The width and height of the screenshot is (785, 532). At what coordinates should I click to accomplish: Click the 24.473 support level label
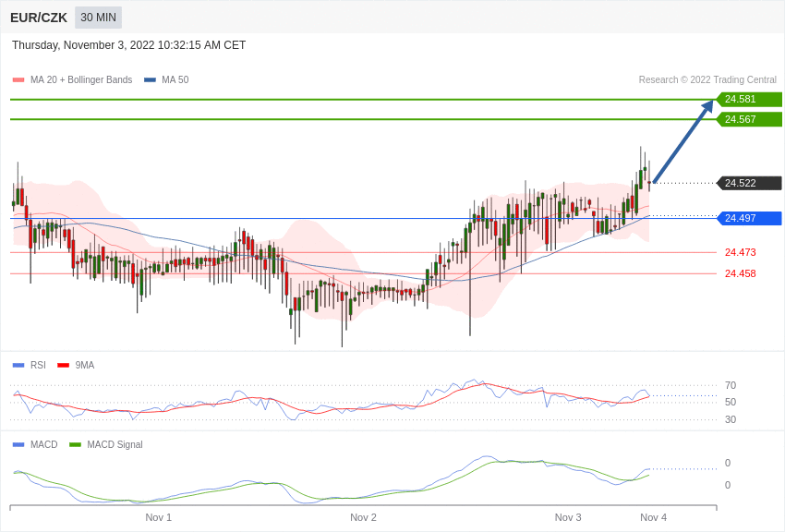click(740, 252)
